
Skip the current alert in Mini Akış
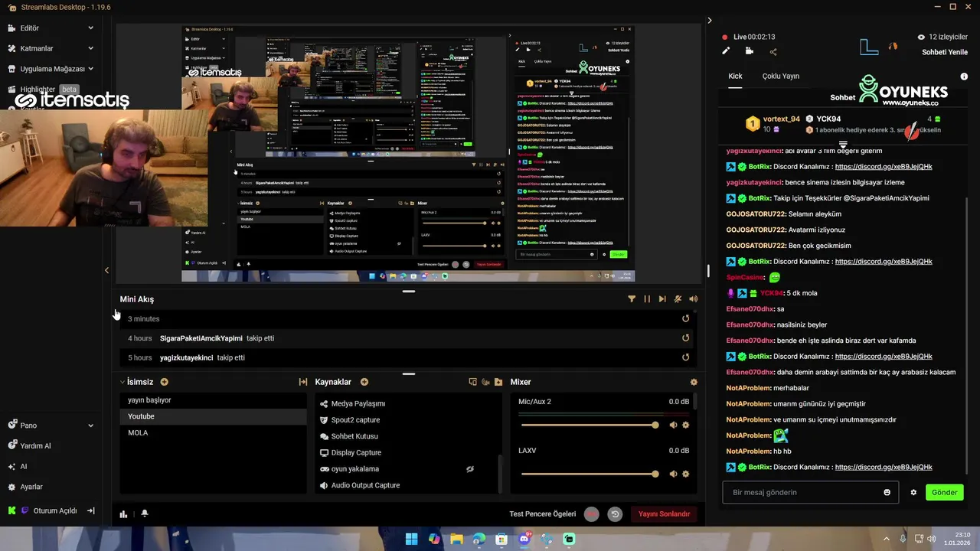click(662, 299)
